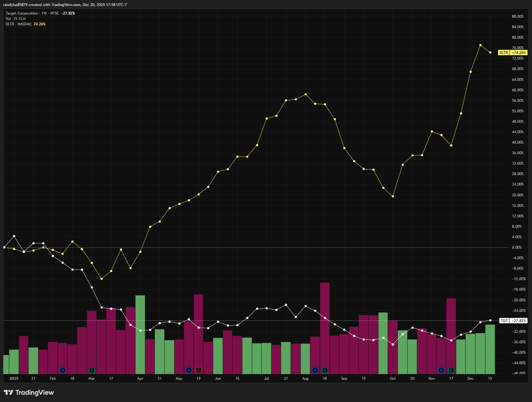
Task: Open the August earnings marker E
Action: [x=325, y=370]
